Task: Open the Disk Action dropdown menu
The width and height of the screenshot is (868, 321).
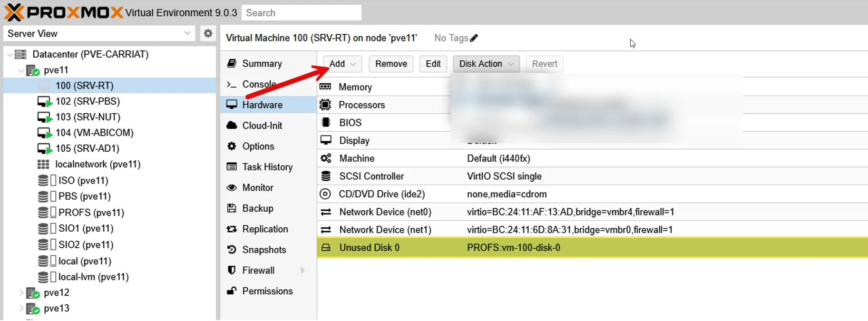Action: [x=486, y=64]
